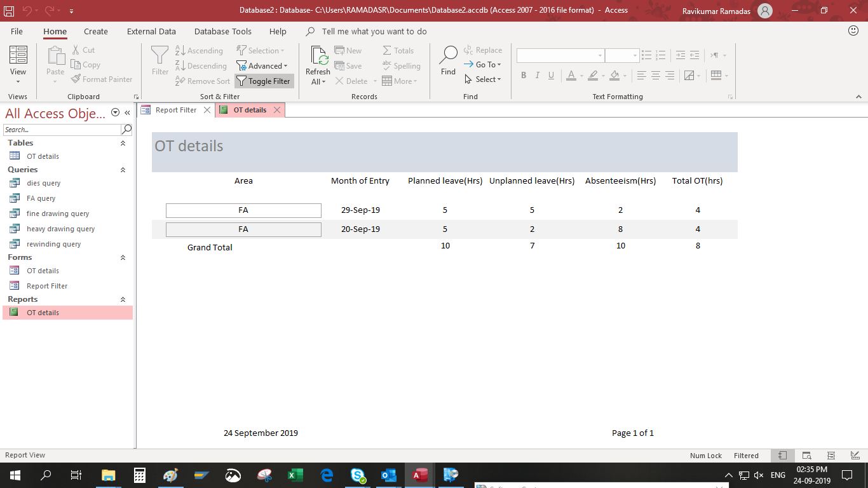Center align text
Screen dimensions: 868x488
tap(656, 76)
